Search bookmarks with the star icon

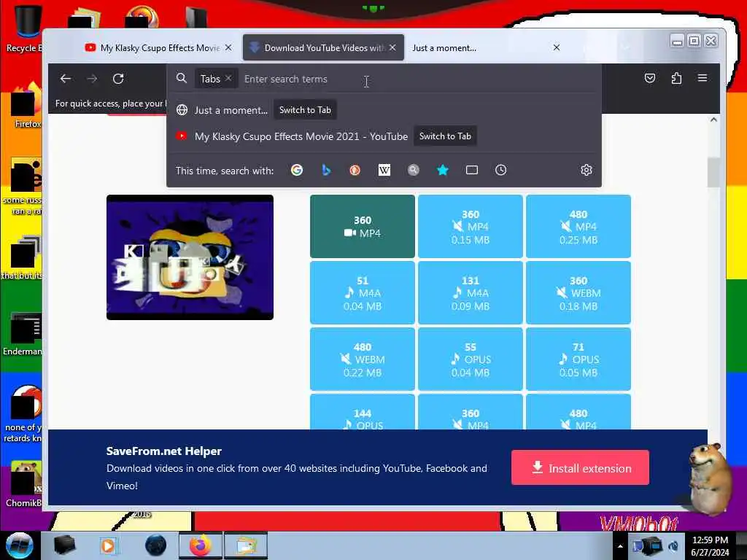tap(443, 170)
